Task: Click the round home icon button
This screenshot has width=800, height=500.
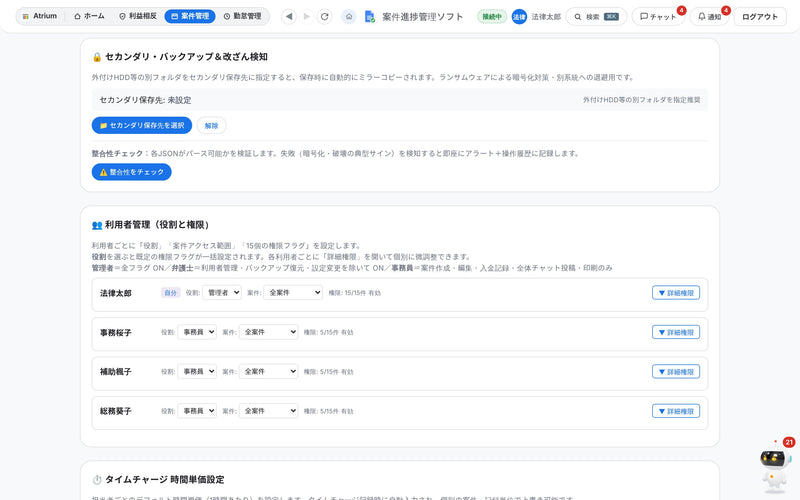Action: (349, 16)
